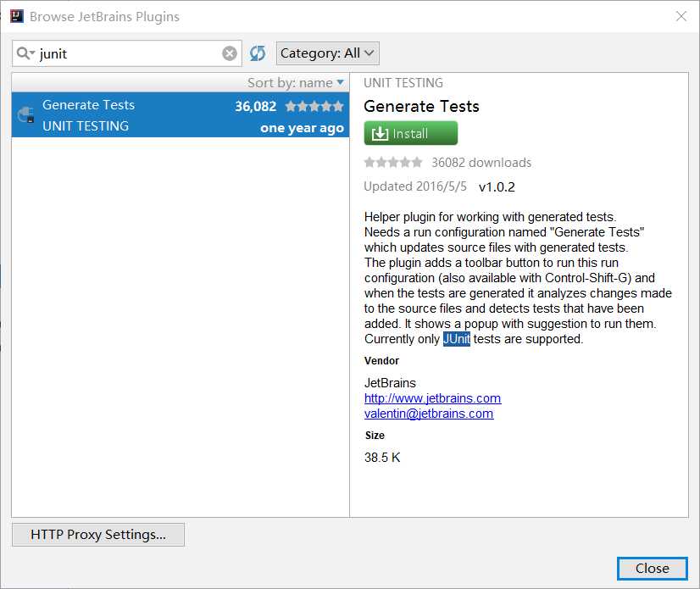Screen dimensions: 700x589
Task: Install the Generate Tests plugin
Action: click(x=411, y=133)
